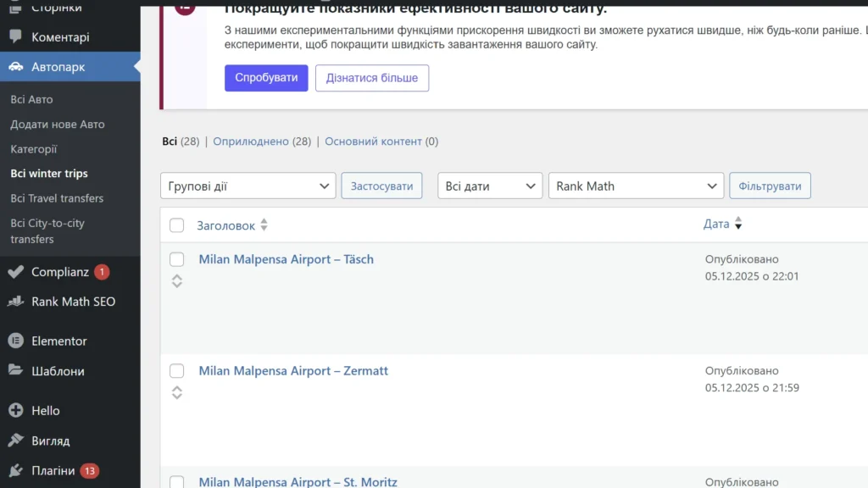Screen dimensions: 868x488
Task: Open Milan Malpensa Airport – Zermatt post
Action: tap(293, 371)
